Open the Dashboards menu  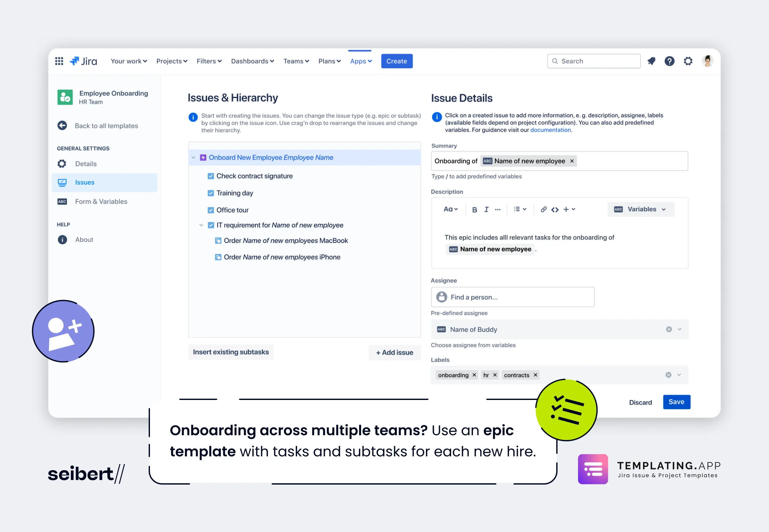[x=252, y=61]
